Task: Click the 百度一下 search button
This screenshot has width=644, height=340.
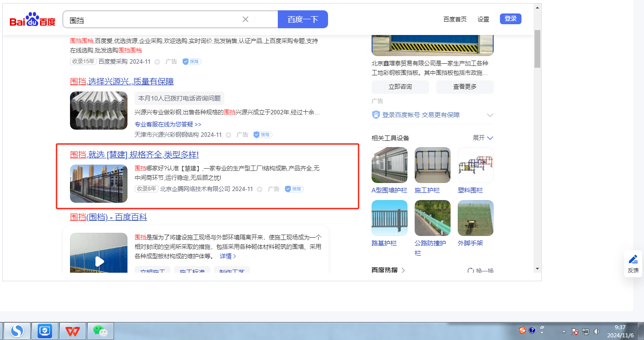Action: click(x=303, y=19)
